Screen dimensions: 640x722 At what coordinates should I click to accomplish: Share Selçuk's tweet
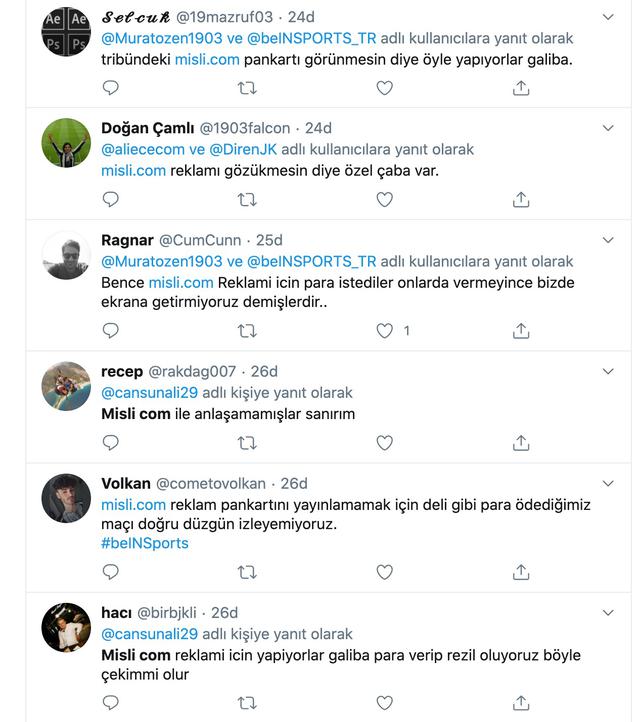520,88
